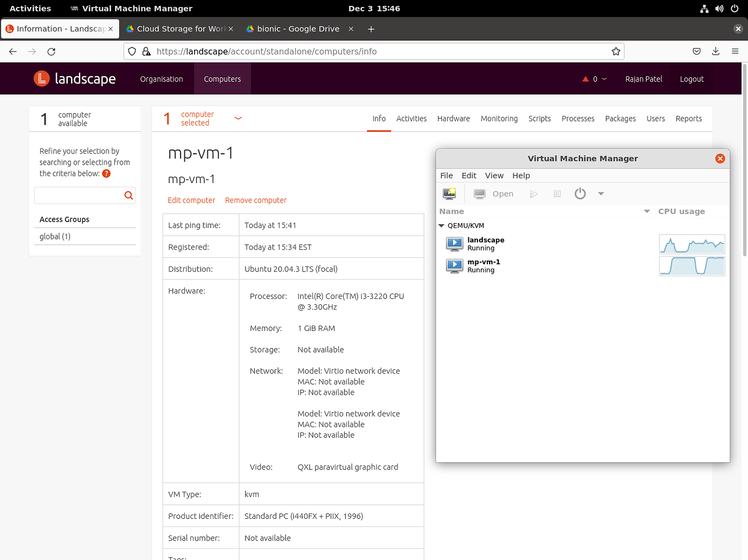Expand the computer selected chevron
Screen dimensions: 748x560
click(x=238, y=118)
